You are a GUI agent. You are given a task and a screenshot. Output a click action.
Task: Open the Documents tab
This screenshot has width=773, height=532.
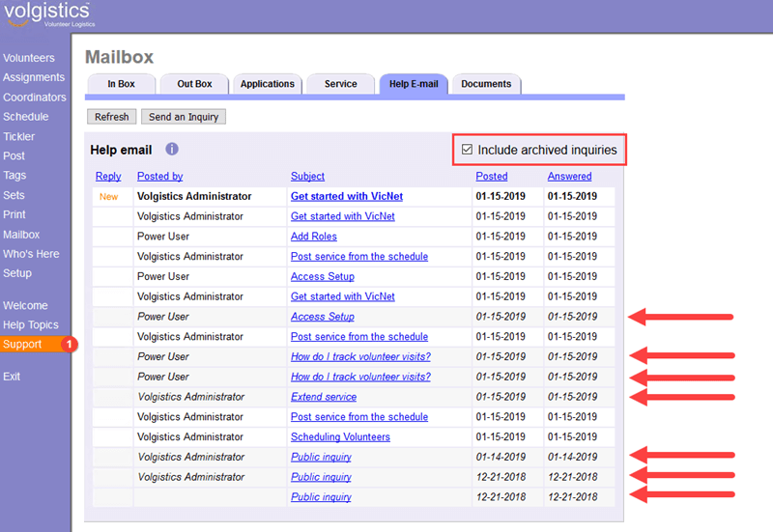486,84
